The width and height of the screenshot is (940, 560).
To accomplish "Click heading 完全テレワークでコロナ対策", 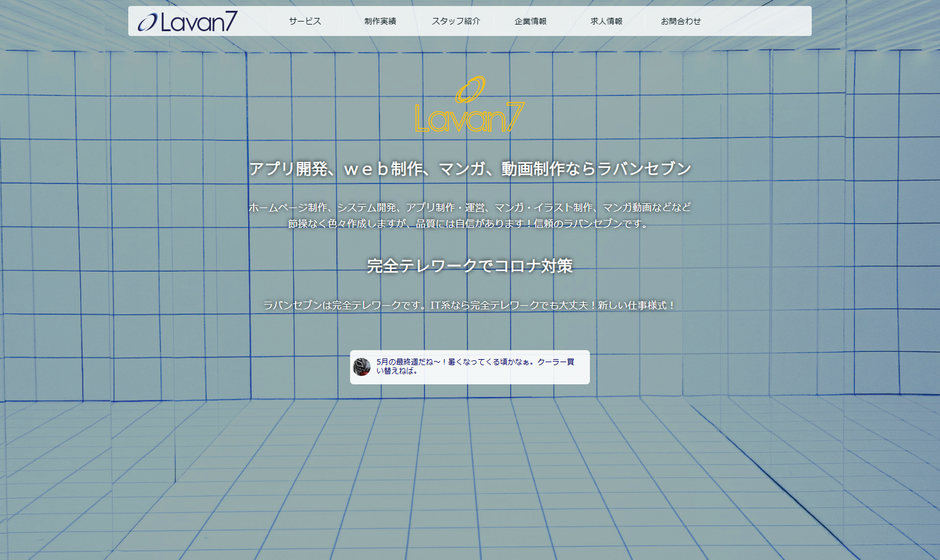I will pos(470,266).
